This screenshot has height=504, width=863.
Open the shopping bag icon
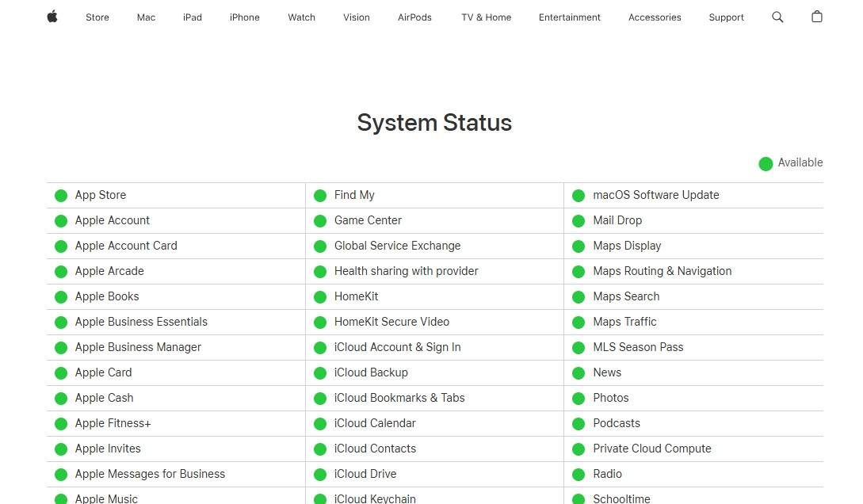[817, 17]
